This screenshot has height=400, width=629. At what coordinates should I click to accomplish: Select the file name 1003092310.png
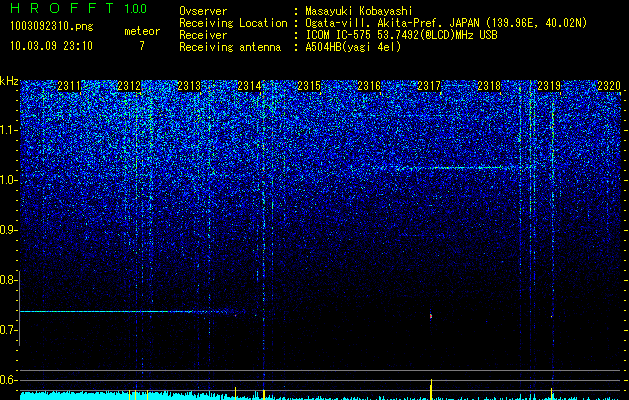point(52,26)
